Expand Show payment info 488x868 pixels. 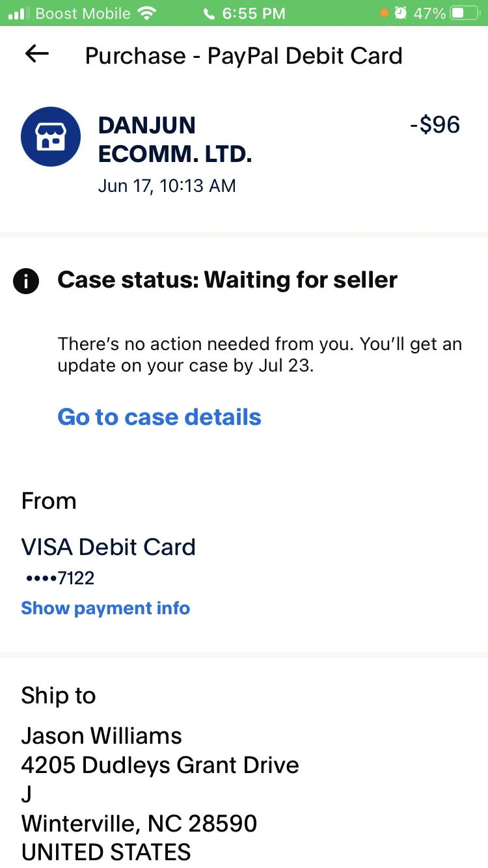105,608
